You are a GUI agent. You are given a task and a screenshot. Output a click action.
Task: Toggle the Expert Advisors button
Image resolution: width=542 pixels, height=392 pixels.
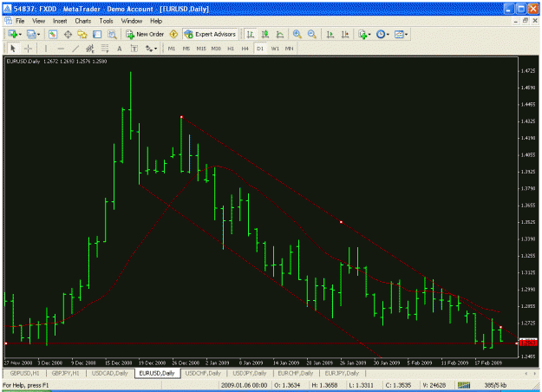[211, 34]
